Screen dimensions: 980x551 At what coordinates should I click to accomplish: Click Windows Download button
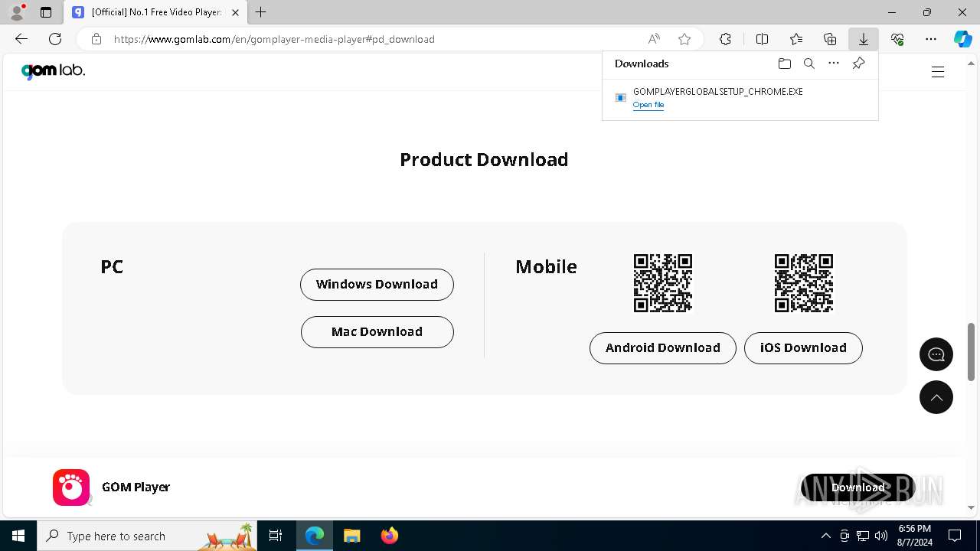[x=377, y=284]
